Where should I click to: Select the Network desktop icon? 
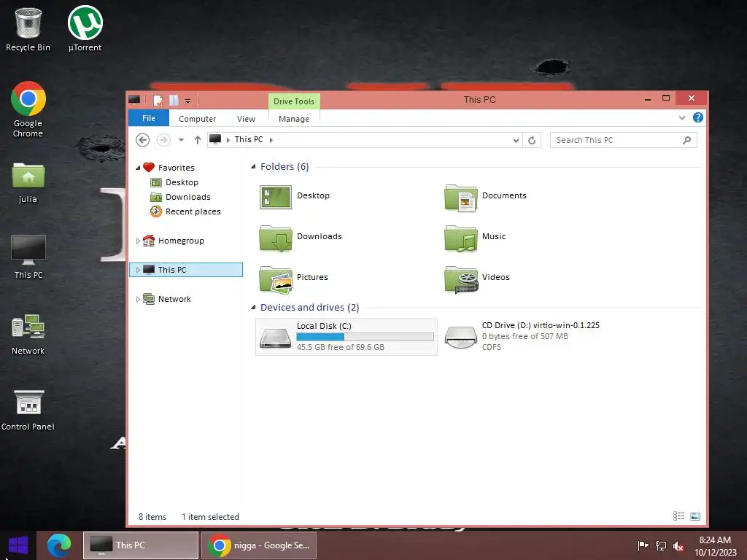pyautogui.click(x=28, y=334)
